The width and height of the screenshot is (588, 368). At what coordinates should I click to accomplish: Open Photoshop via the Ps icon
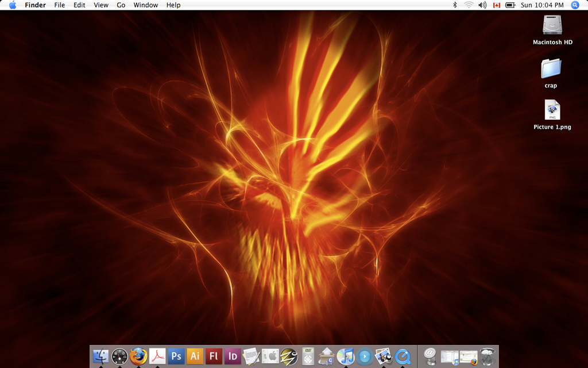[176, 356]
